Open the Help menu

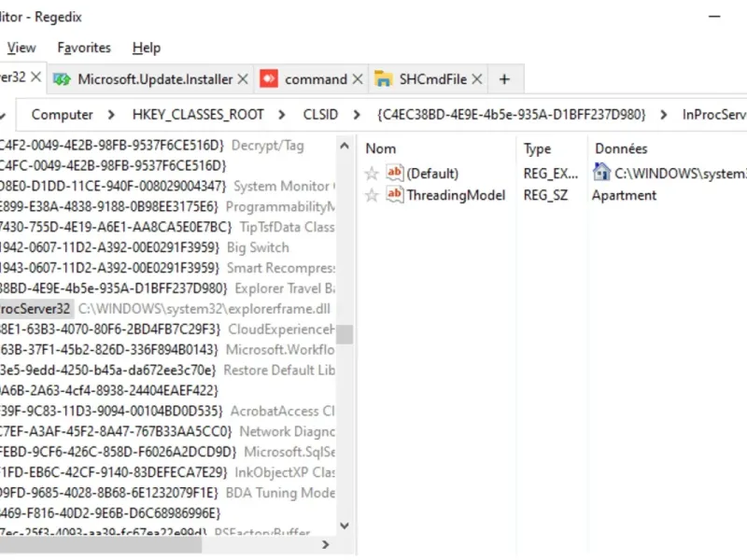147,48
